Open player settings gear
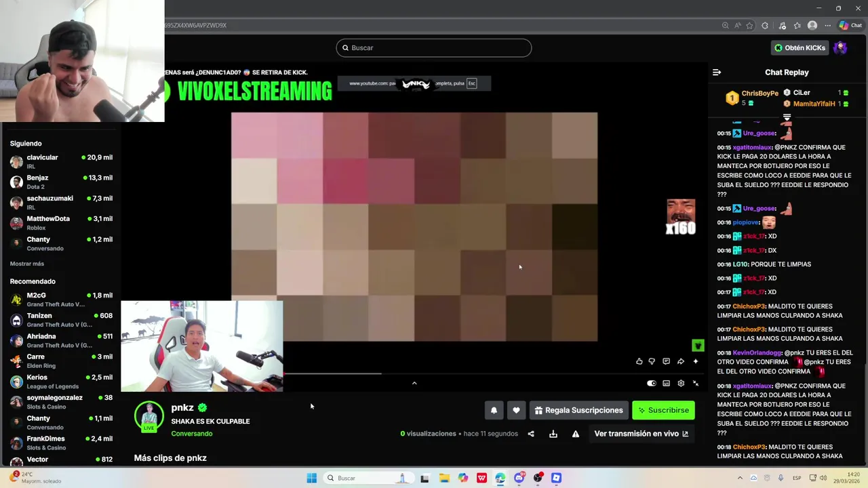Image resolution: width=868 pixels, height=488 pixels. coord(681,384)
